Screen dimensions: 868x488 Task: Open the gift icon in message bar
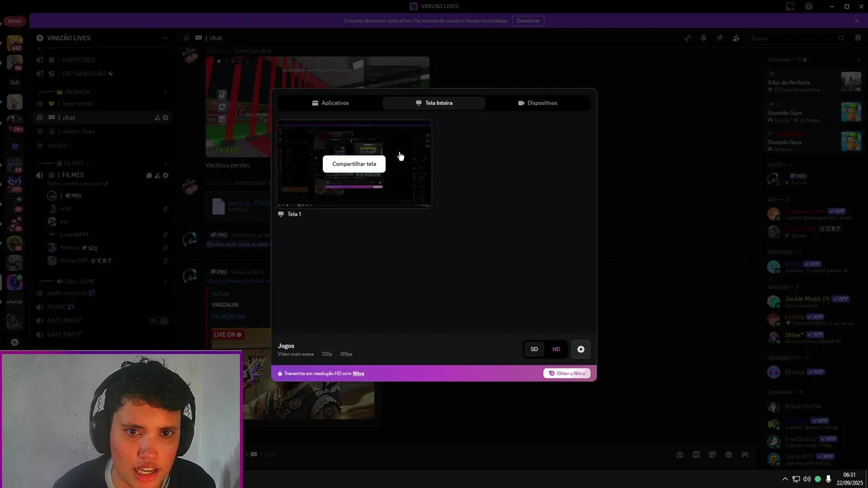click(679, 455)
